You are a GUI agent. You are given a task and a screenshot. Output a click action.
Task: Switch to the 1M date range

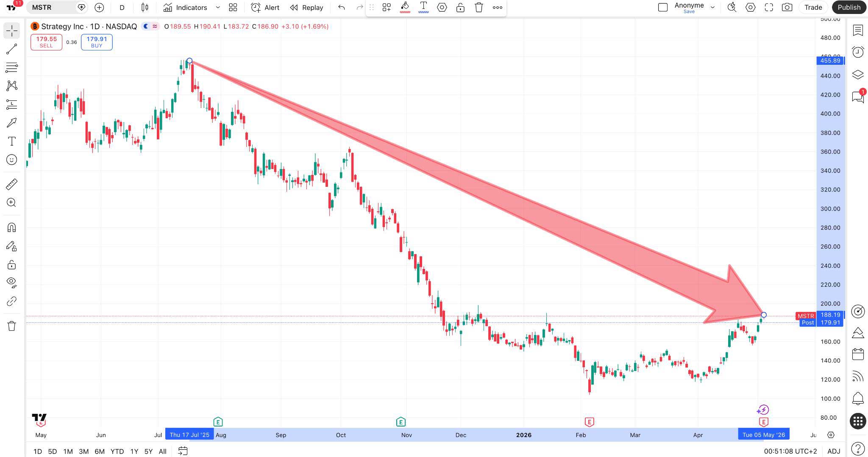tap(68, 451)
